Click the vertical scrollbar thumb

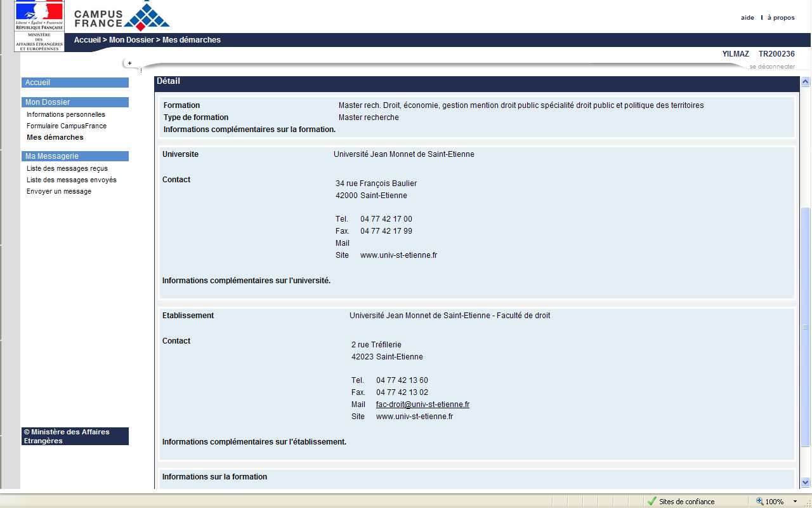pyautogui.click(x=806, y=327)
